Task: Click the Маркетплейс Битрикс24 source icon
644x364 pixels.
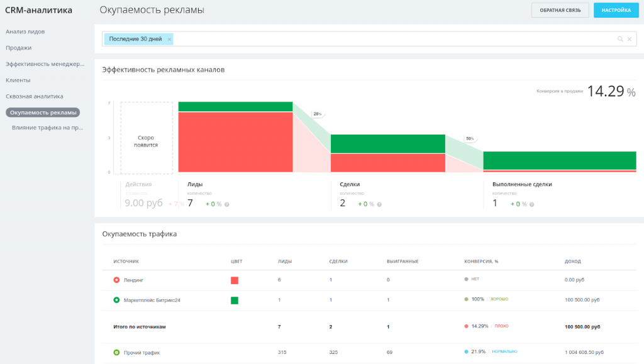Action: (x=116, y=301)
